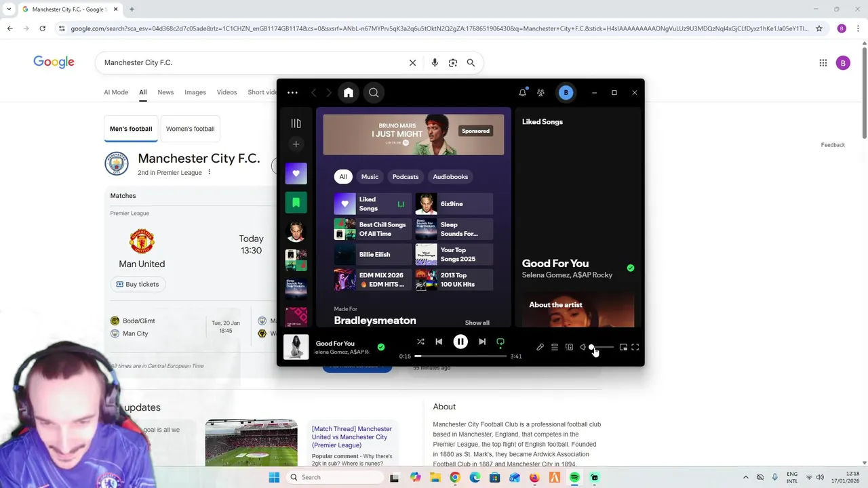
Task: Open Google apps grid
Action: coord(823,63)
